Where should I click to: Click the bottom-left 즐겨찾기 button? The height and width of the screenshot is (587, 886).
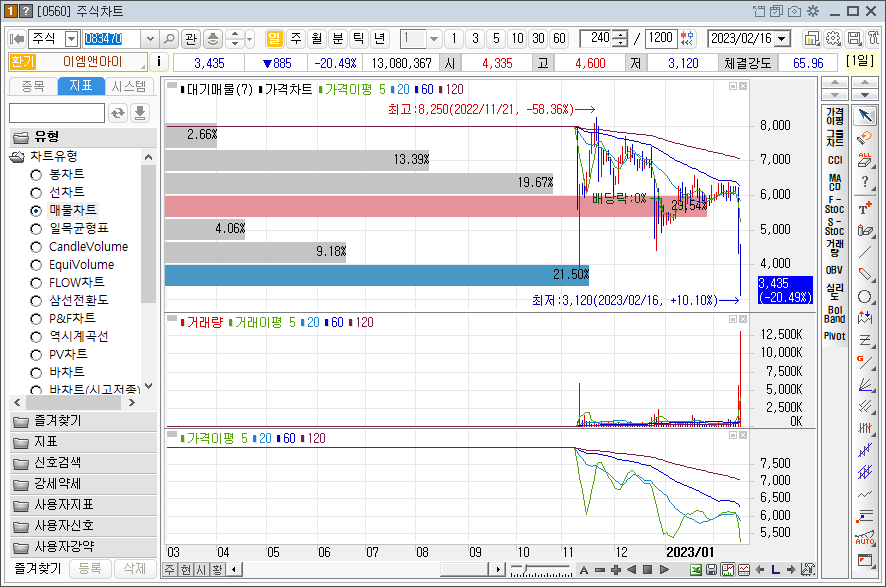[37, 568]
